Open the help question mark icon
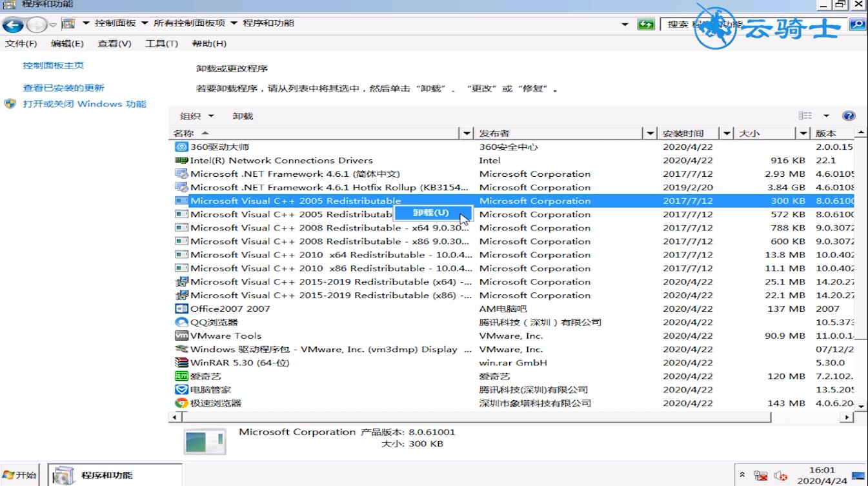 click(x=849, y=116)
